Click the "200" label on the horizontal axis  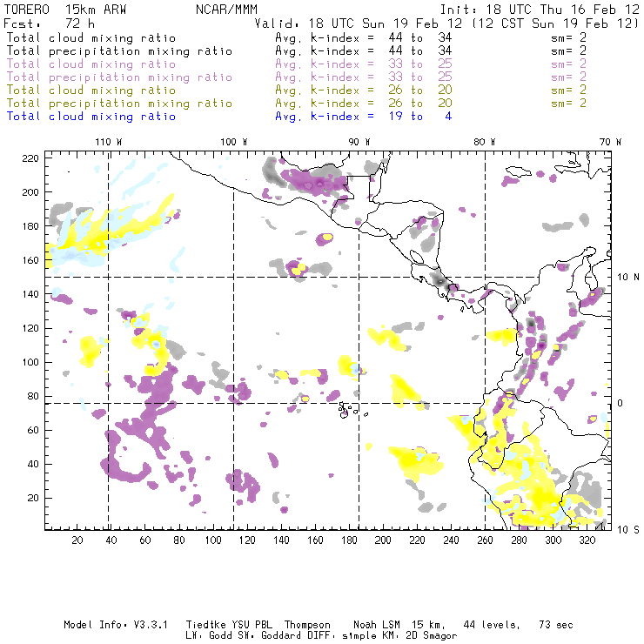(383, 540)
